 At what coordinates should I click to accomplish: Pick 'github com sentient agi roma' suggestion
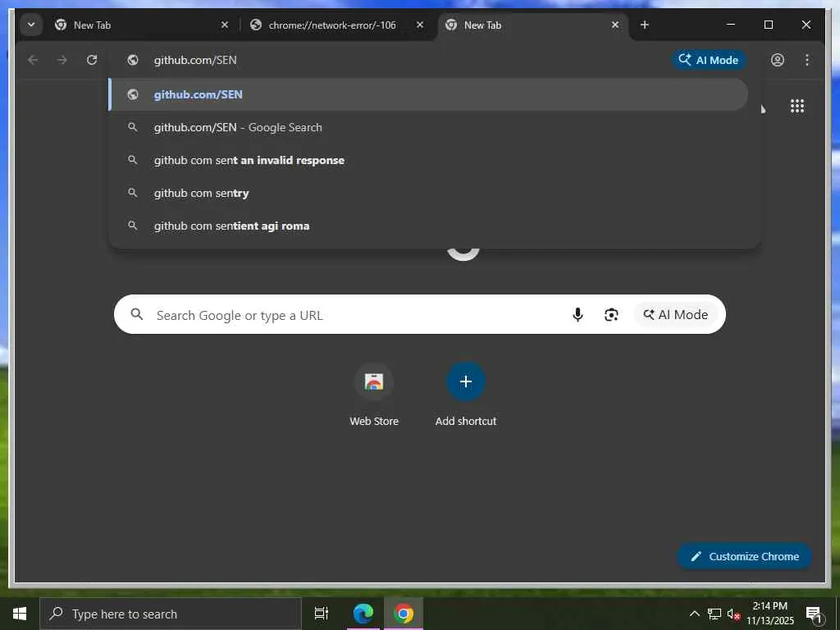click(x=428, y=226)
